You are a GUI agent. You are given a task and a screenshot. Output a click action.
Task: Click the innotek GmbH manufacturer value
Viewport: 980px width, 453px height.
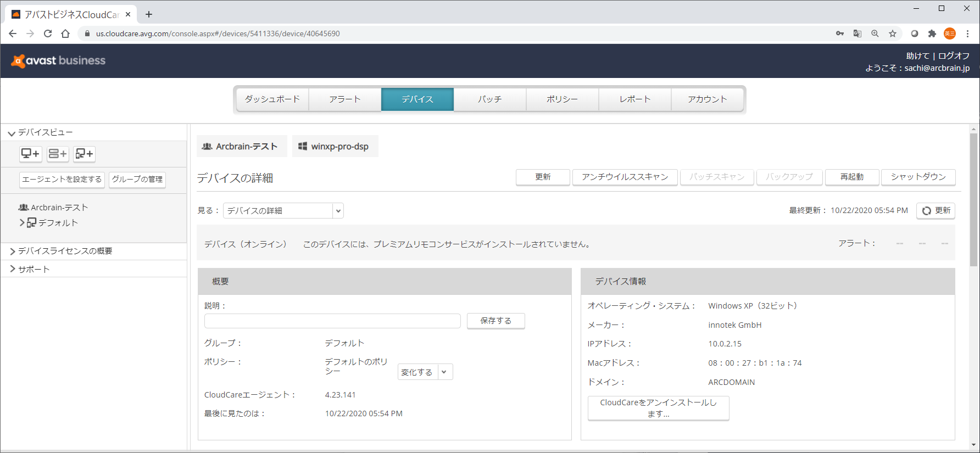tap(734, 325)
